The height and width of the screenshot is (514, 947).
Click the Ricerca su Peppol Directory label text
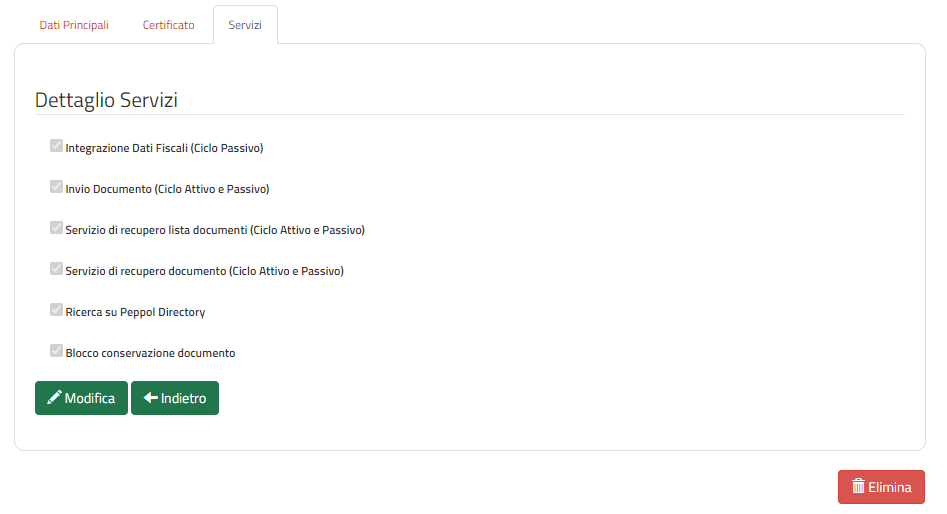coord(135,312)
